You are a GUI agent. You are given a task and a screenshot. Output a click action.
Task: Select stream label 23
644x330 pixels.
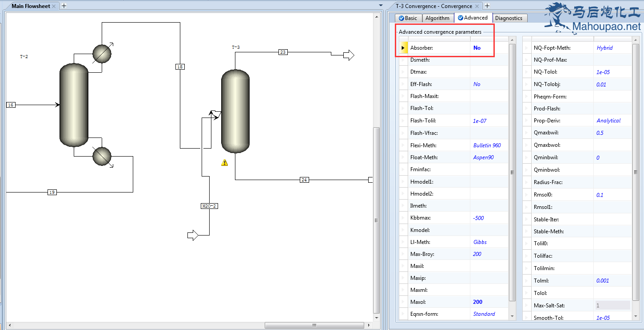[x=283, y=52]
